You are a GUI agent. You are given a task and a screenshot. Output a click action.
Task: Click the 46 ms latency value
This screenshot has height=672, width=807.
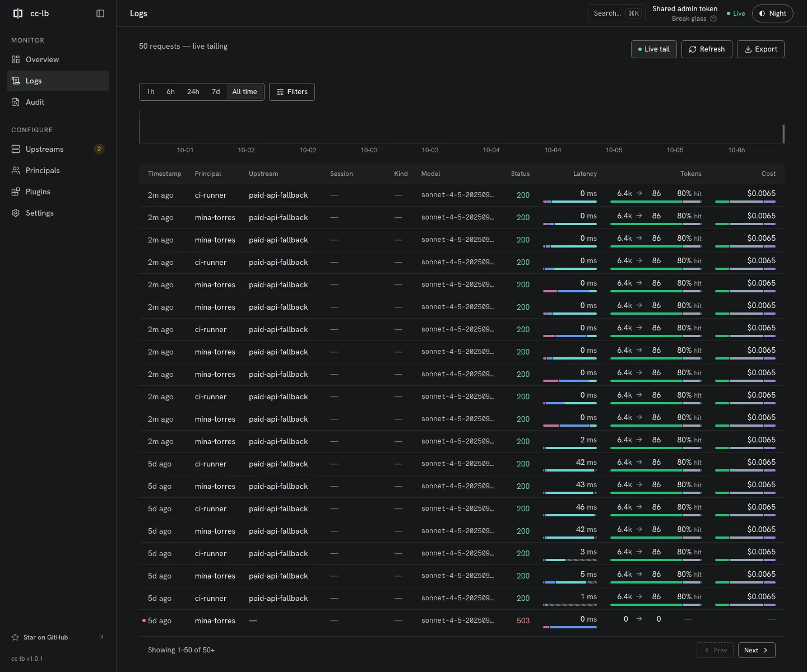(x=586, y=507)
